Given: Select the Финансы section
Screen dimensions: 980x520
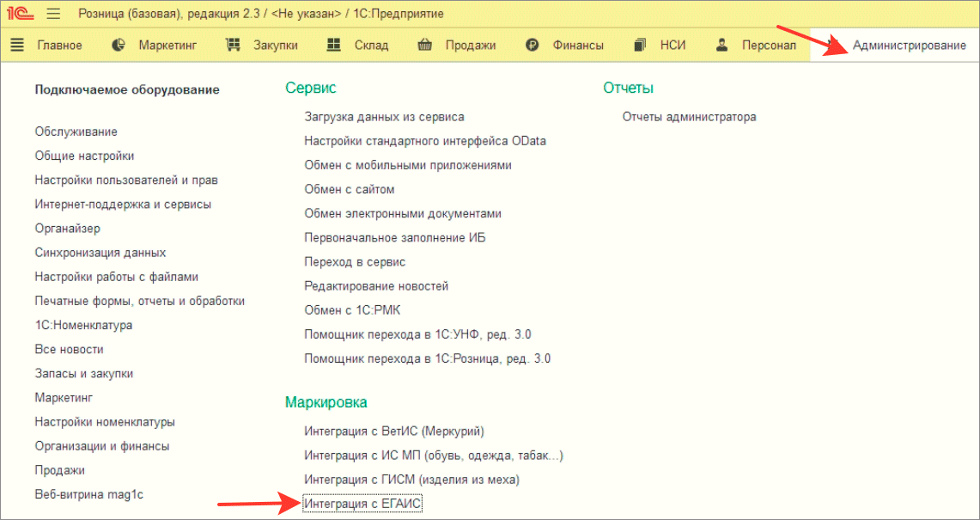Looking at the screenshot, I should pyautogui.click(x=578, y=45).
